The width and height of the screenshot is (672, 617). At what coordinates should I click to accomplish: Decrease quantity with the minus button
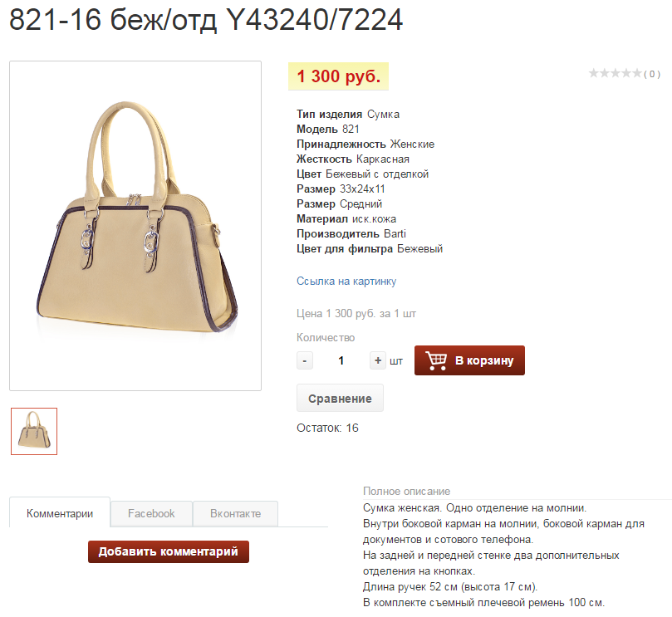305,360
